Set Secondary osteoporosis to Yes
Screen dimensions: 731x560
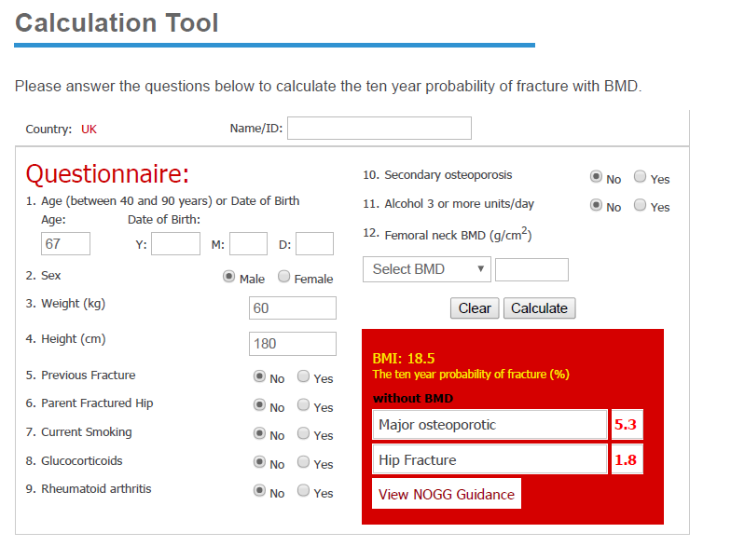point(640,177)
